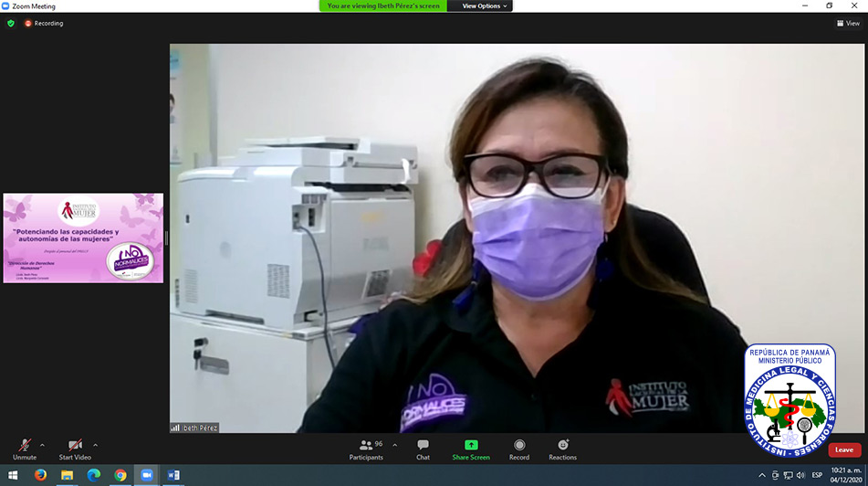Click 'You are viewing Ibeth Pérez's screen' banner

coord(383,6)
